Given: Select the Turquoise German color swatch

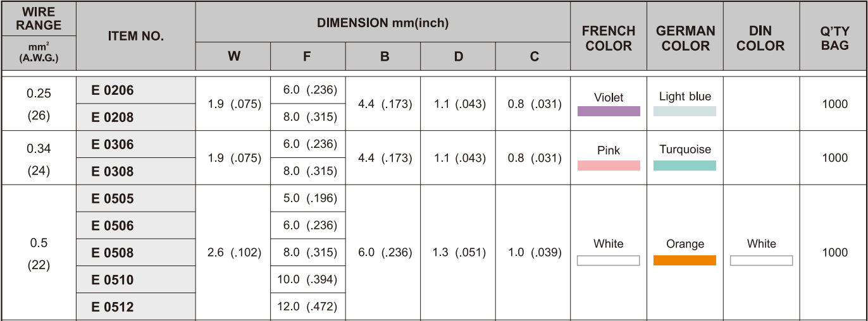Looking at the screenshot, I should click(x=685, y=166).
